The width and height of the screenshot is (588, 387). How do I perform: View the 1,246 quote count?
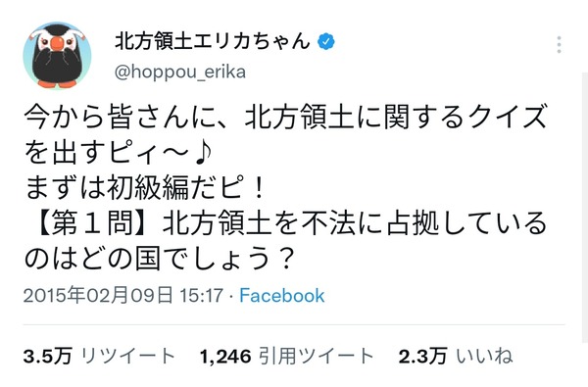point(225,357)
